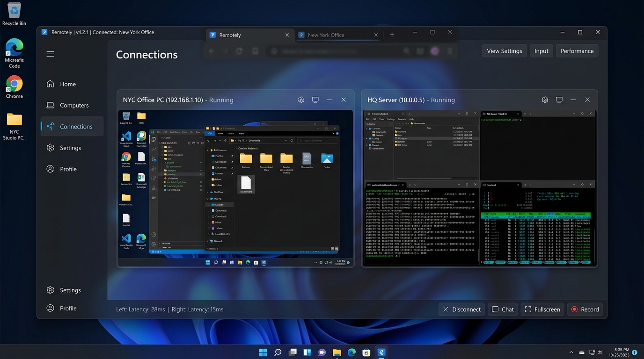Click monitor icon on HQ Server panel
644x359 pixels.
[x=559, y=100]
